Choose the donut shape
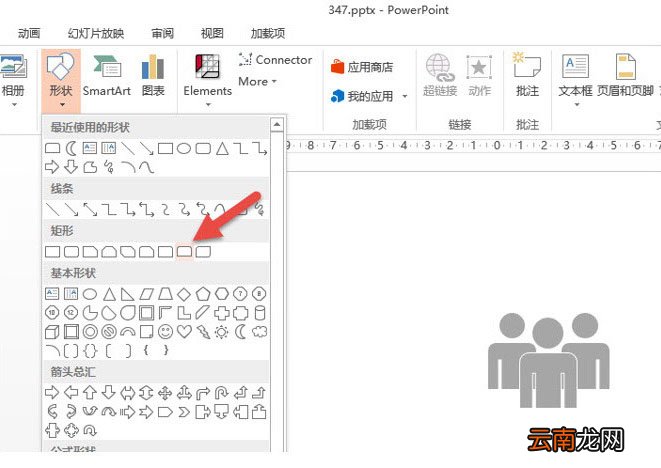661x468 pixels. point(90,332)
